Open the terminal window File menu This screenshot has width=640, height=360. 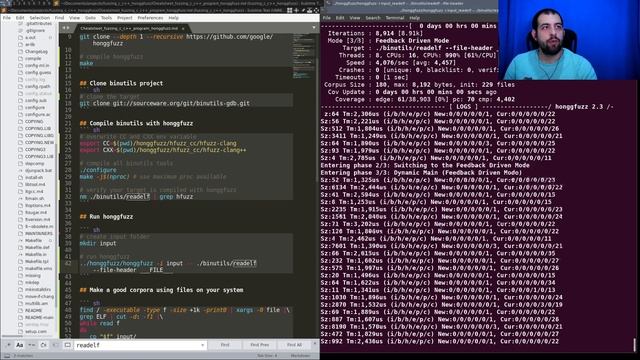pyautogui.click(x=327, y=18)
